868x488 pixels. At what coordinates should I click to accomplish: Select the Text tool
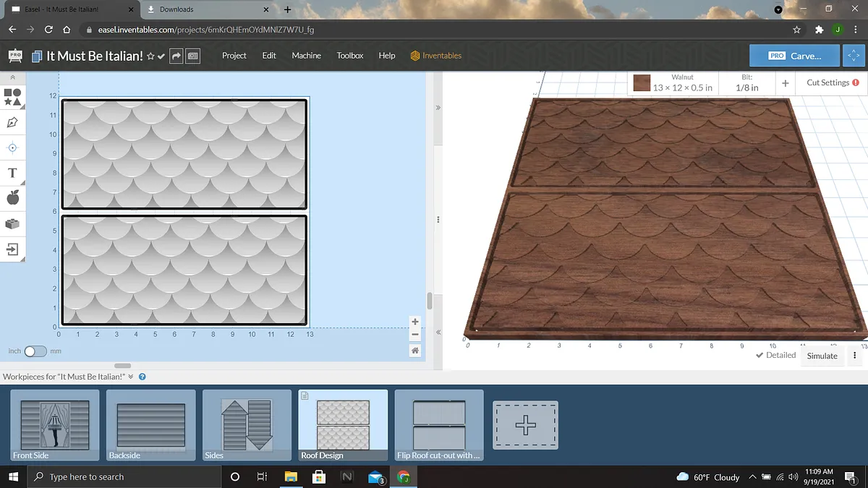pyautogui.click(x=12, y=173)
